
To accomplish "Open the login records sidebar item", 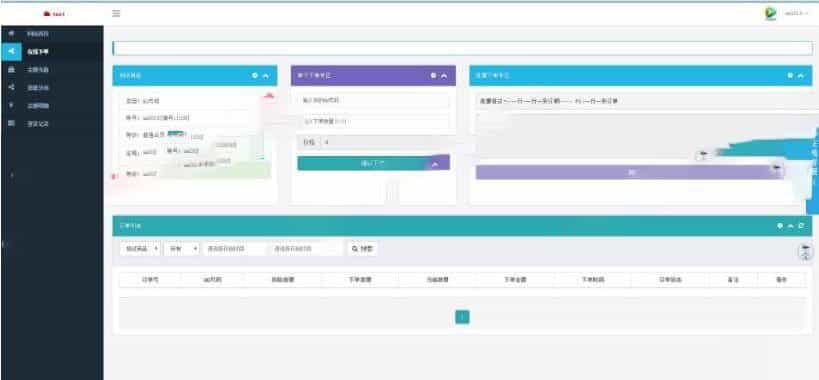I will point(52,124).
